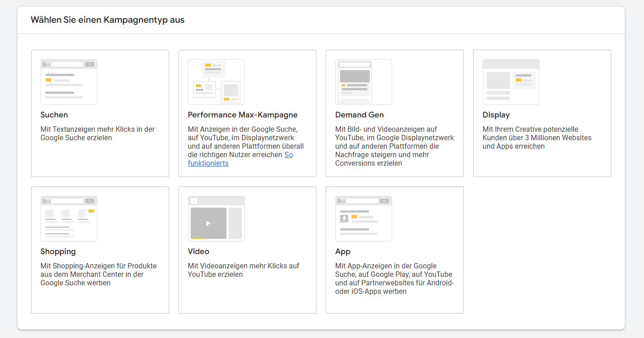Click heading 'Wählen Sie einen Kampagnentyp aus'
Image resolution: width=644 pixels, height=338 pixels.
coord(107,20)
